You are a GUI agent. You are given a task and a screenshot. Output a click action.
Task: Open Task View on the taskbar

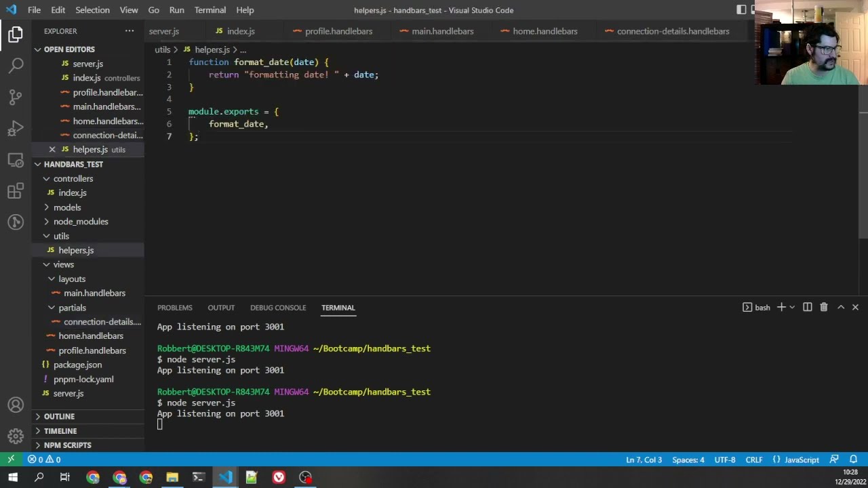(65, 477)
